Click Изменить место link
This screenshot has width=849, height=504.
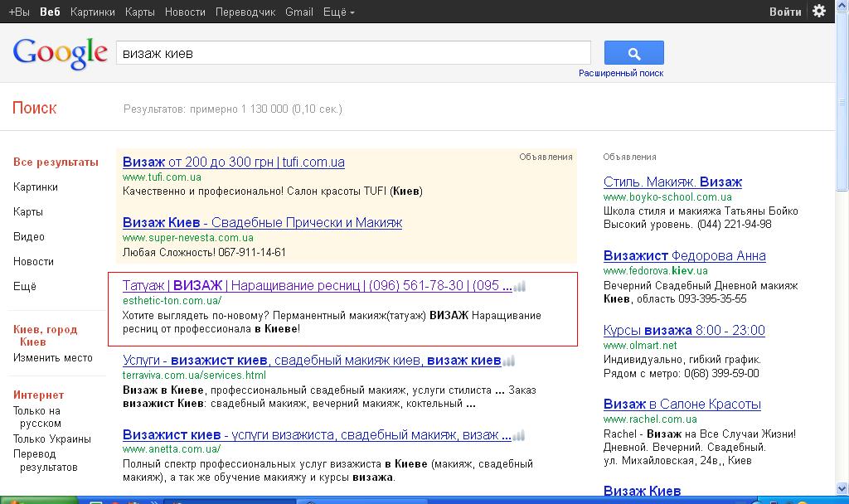[52, 358]
